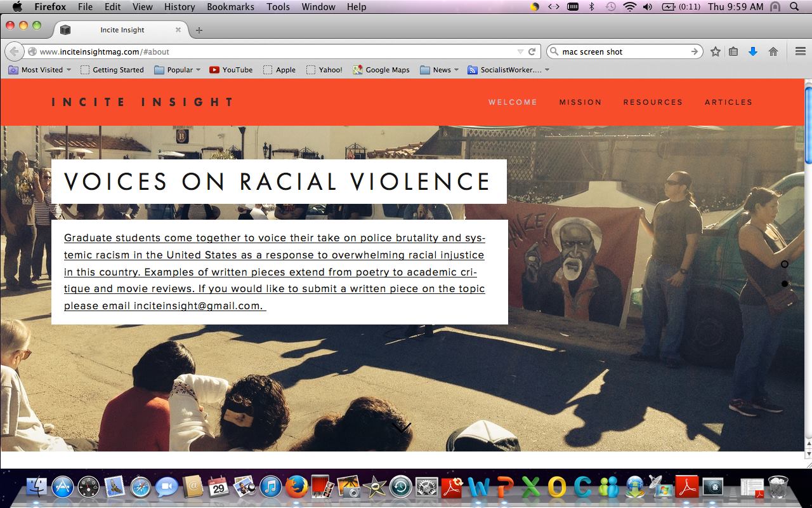Go to the MISSION page link
812x508 pixels.
coord(580,102)
